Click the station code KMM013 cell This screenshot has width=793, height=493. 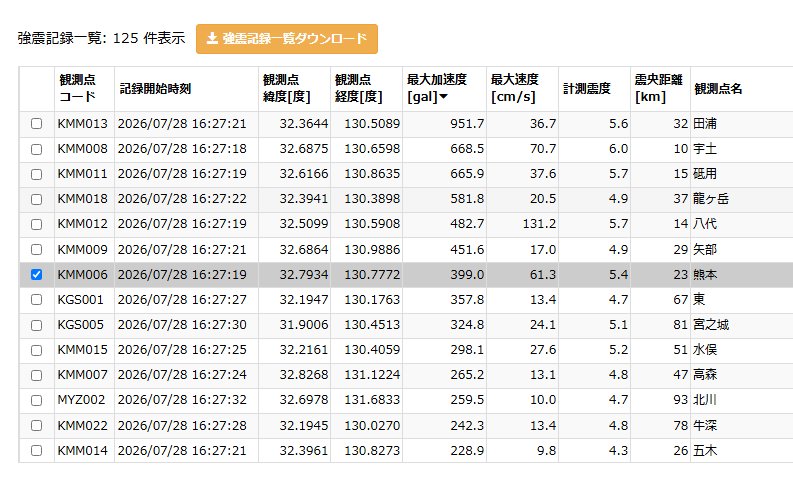point(82,124)
